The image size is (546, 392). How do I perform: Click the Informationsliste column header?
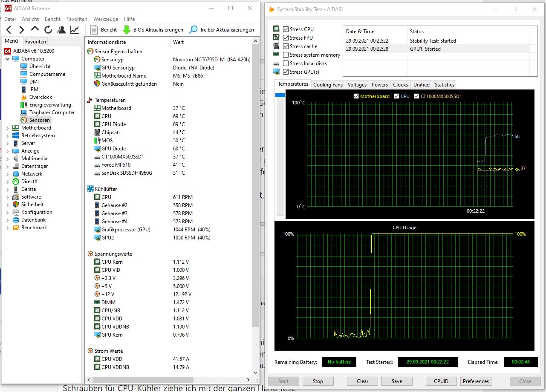pos(128,42)
